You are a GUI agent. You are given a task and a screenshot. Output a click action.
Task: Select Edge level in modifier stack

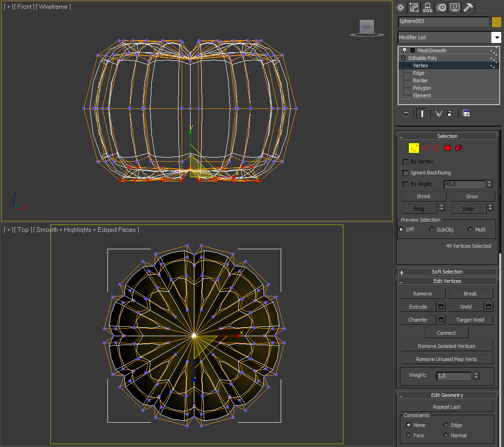[418, 73]
